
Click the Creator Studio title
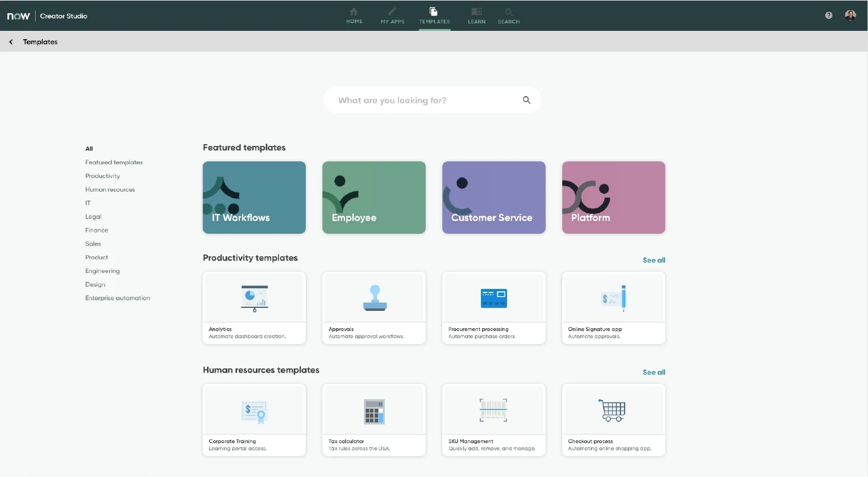[x=64, y=16]
